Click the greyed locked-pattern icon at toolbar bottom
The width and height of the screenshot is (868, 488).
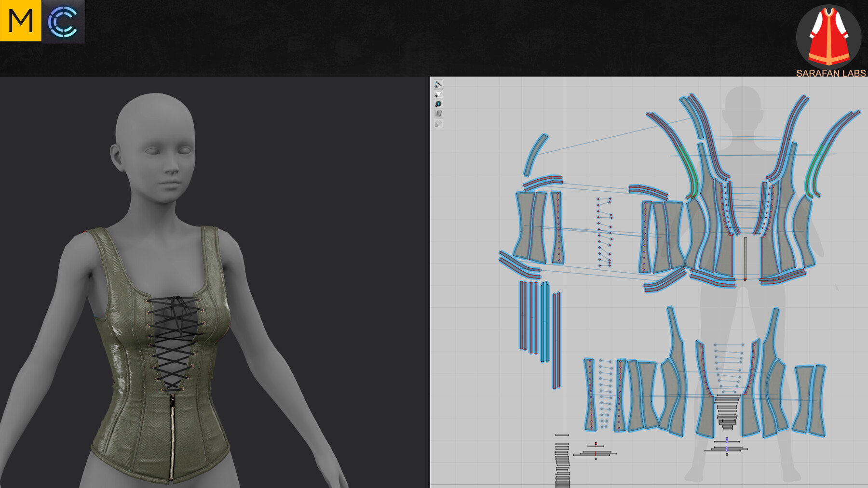click(x=439, y=123)
